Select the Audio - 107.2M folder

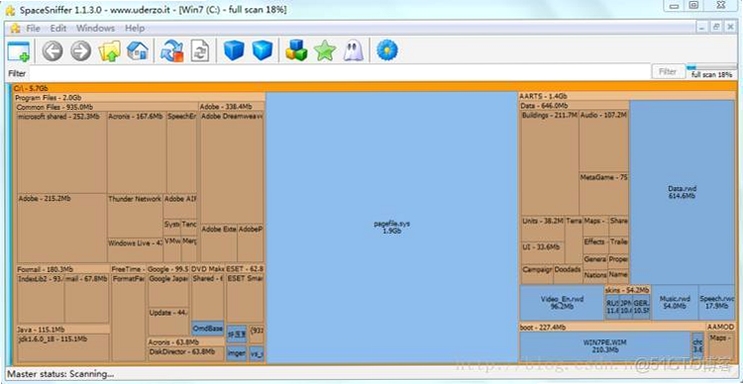pos(604,141)
